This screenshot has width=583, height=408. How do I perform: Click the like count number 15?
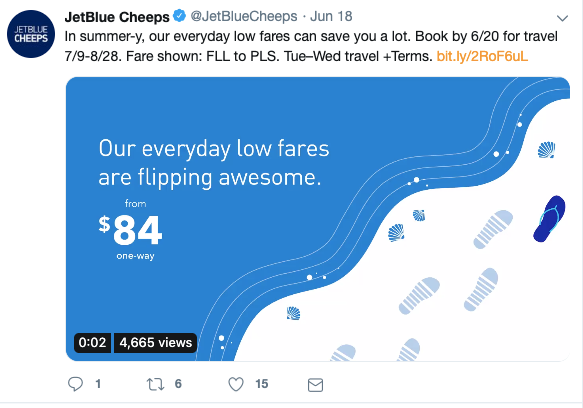click(x=262, y=384)
